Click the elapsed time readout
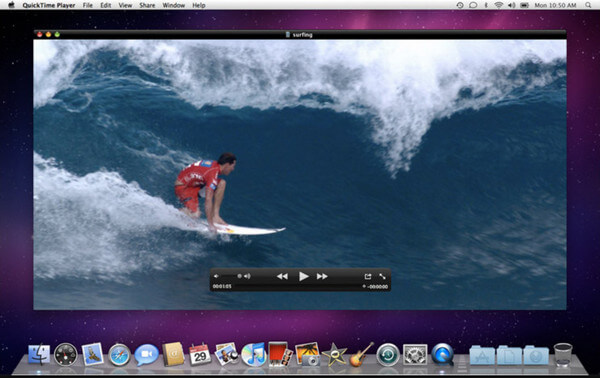This screenshot has width=600, height=378. click(222, 286)
